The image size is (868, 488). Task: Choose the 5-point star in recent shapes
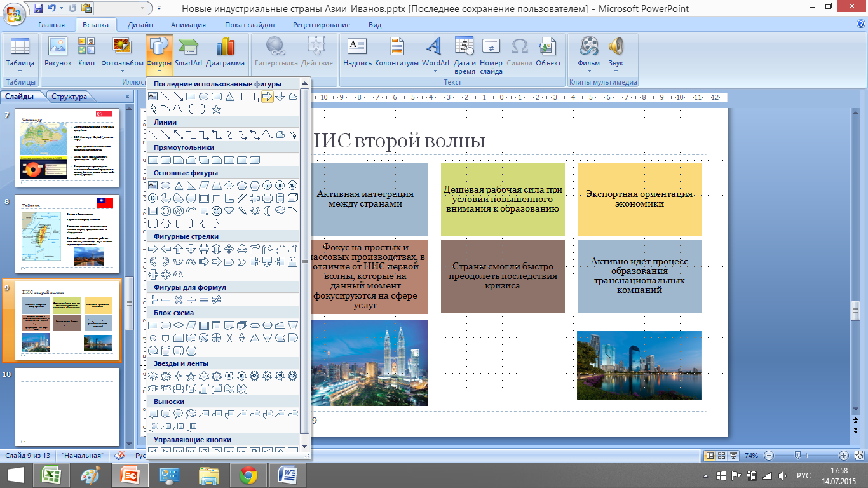[x=216, y=109]
